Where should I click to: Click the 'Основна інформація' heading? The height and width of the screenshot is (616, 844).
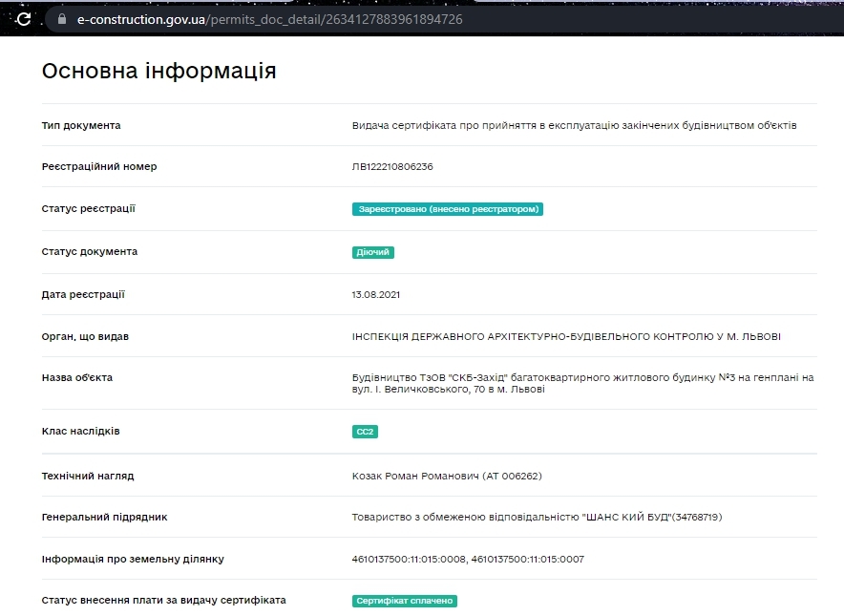158,71
